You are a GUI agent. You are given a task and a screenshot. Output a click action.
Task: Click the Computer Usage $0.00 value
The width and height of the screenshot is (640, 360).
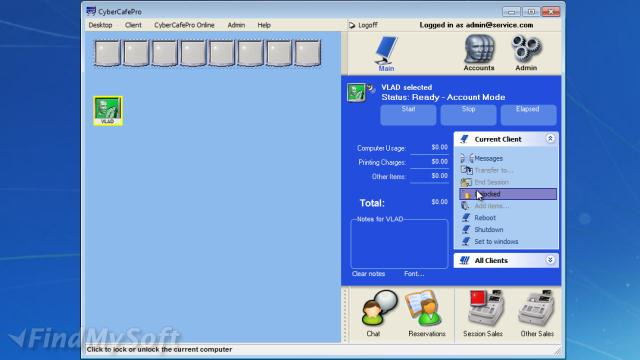[x=439, y=147]
